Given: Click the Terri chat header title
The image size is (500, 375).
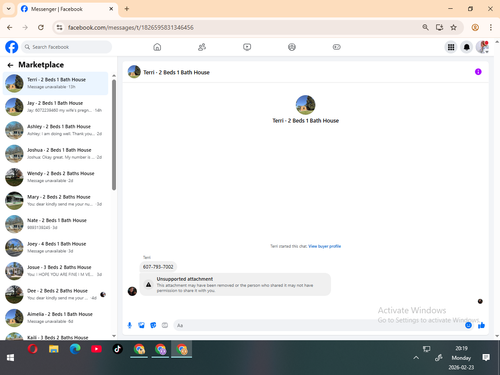Looking at the screenshot, I should click(176, 72).
